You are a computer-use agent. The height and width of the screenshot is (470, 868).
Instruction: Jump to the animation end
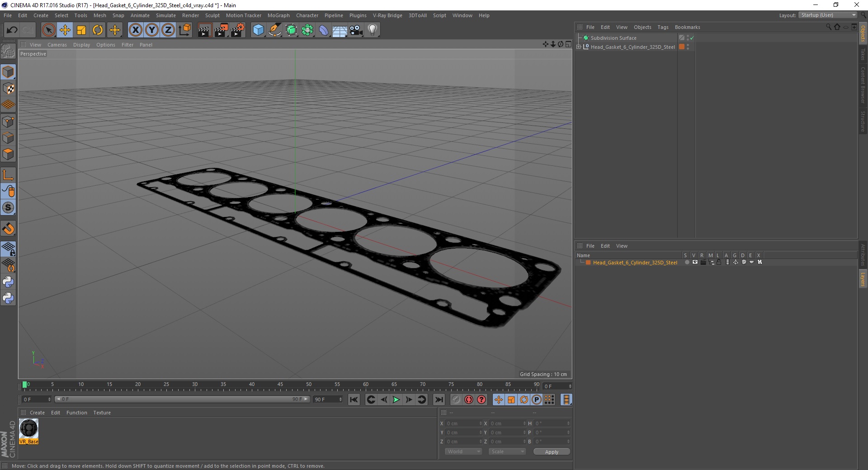[x=439, y=399]
